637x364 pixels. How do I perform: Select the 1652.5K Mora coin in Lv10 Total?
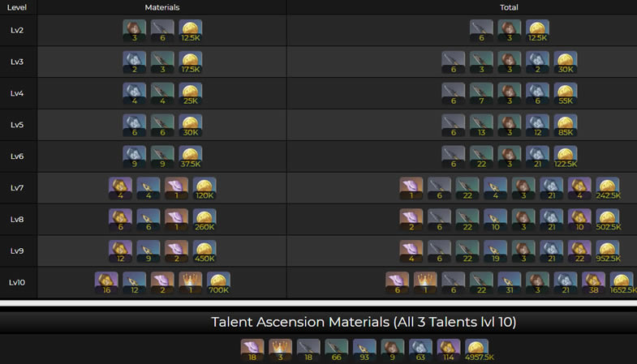pyautogui.click(x=622, y=284)
